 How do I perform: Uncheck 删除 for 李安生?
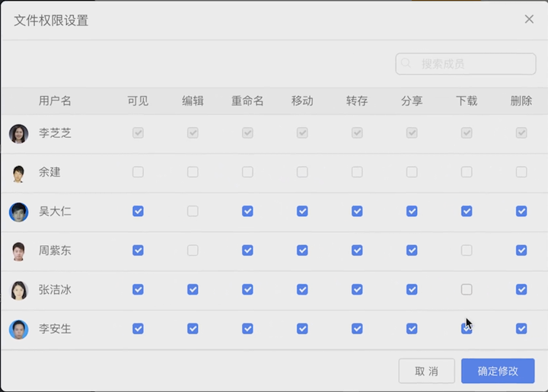pyautogui.click(x=521, y=328)
